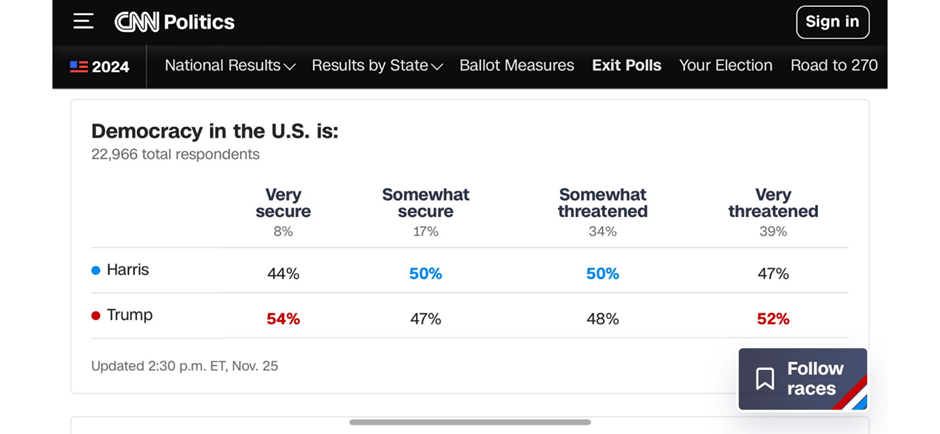Open the Ballot Measures tab

tap(516, 66)
